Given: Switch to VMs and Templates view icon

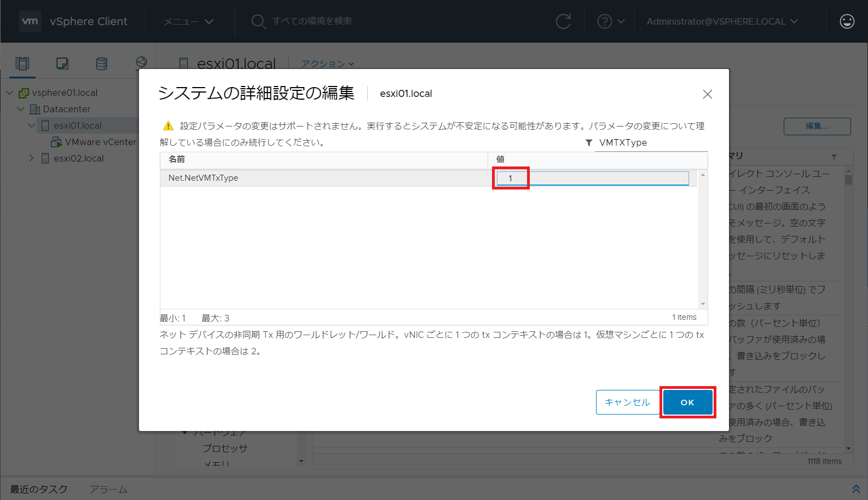Looking at the screenshot, I should point(62,64).
